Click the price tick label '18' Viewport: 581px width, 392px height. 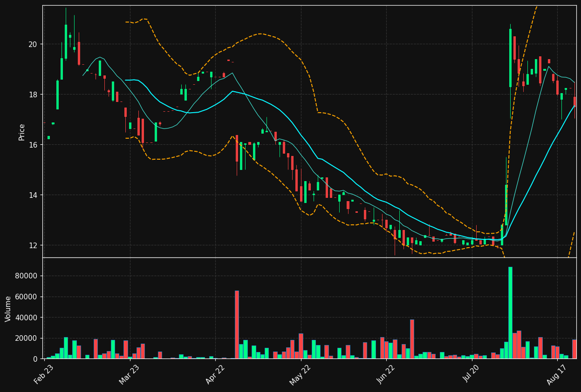tap(34, 95)
